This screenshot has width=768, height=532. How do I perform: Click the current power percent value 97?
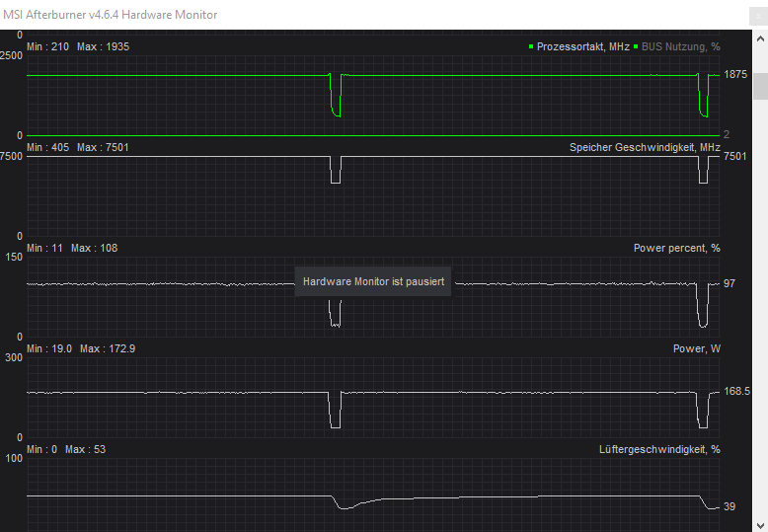coord(730,283)
